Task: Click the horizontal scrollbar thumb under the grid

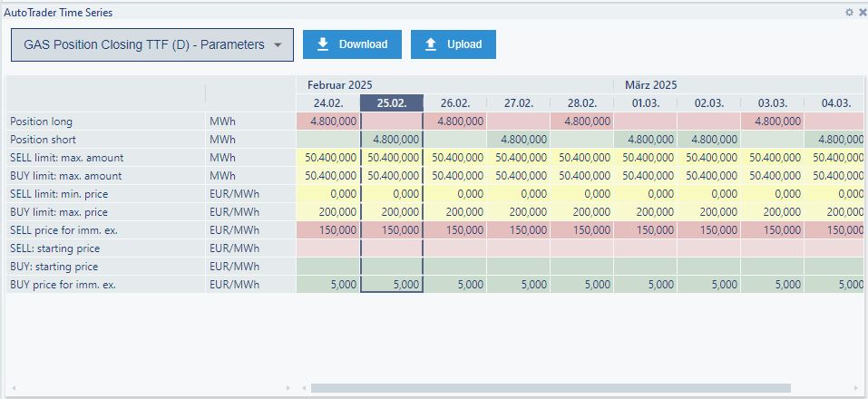Action: click(x=550, y=388)
